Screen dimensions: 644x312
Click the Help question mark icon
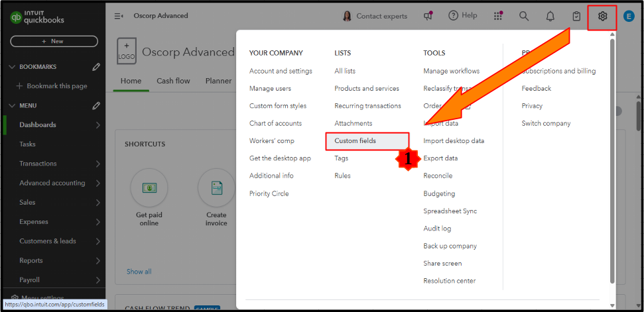(453, 16)
